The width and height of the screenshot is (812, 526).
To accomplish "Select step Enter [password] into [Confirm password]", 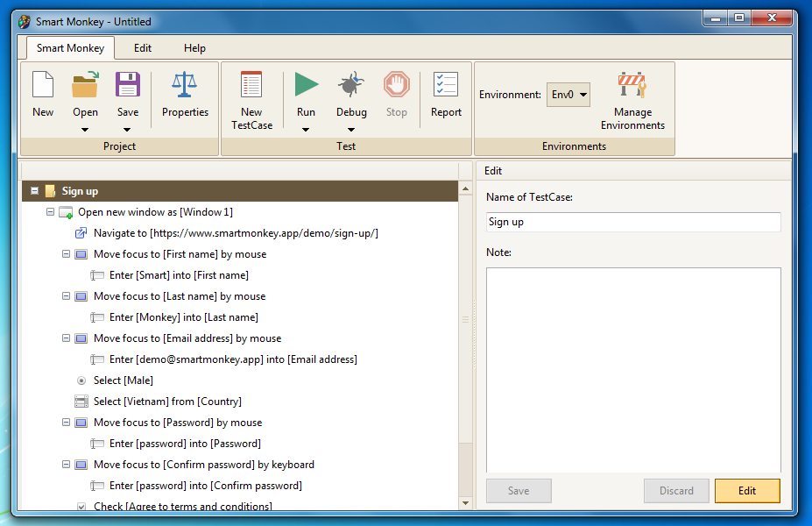I will coord(206,486).
